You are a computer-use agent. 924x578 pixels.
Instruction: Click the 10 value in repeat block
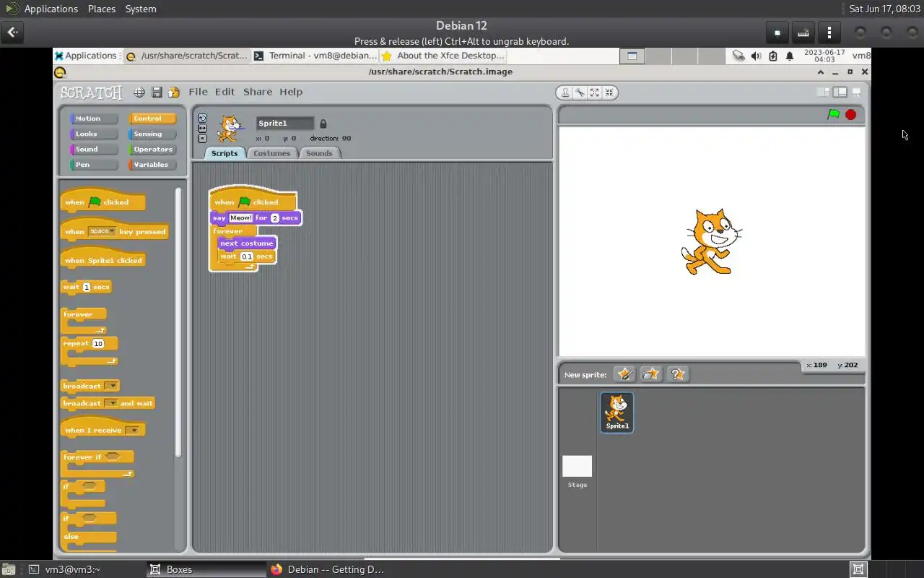pos(97,344)
